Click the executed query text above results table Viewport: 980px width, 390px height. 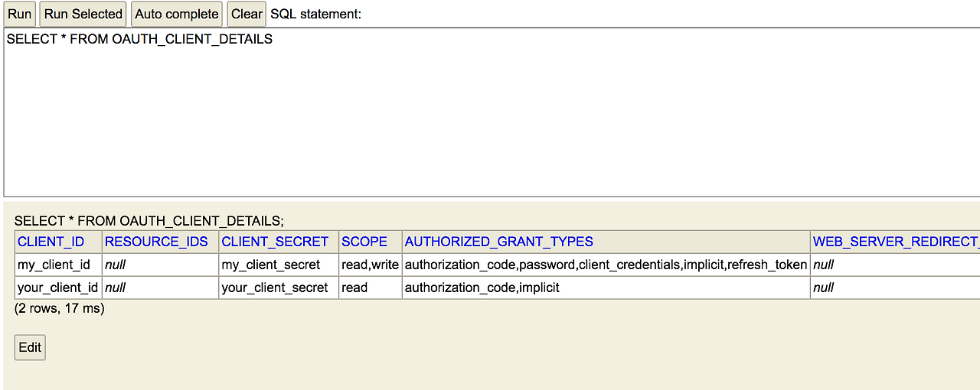(x=149, y=221)
